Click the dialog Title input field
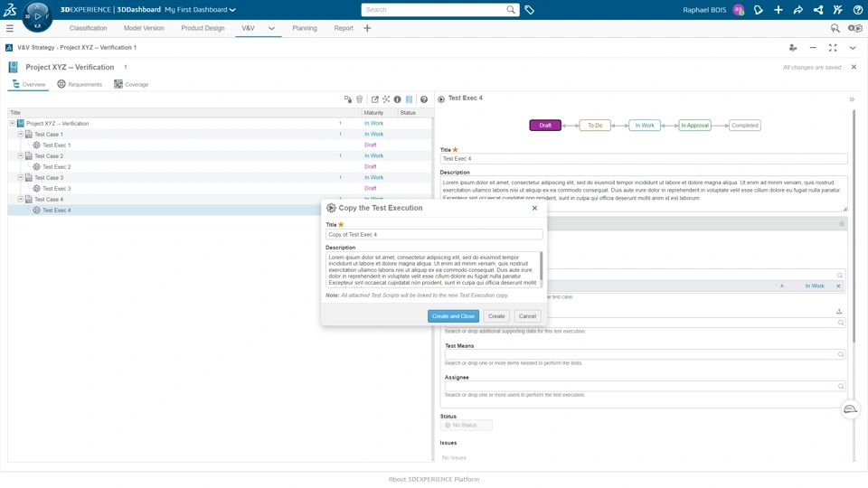The image size is (868, 488). click(x=434, y=235)
